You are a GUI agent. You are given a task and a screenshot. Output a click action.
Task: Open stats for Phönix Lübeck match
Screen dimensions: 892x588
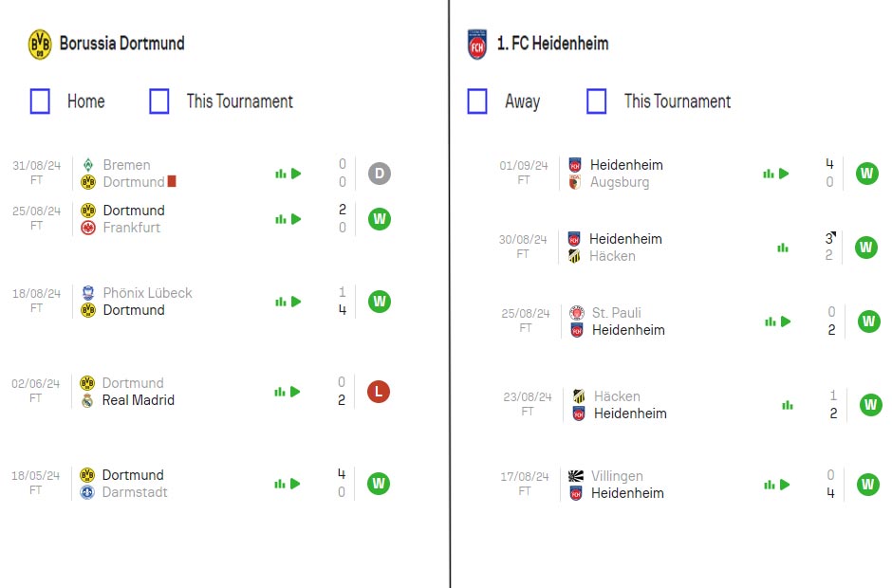coord(281,302)
